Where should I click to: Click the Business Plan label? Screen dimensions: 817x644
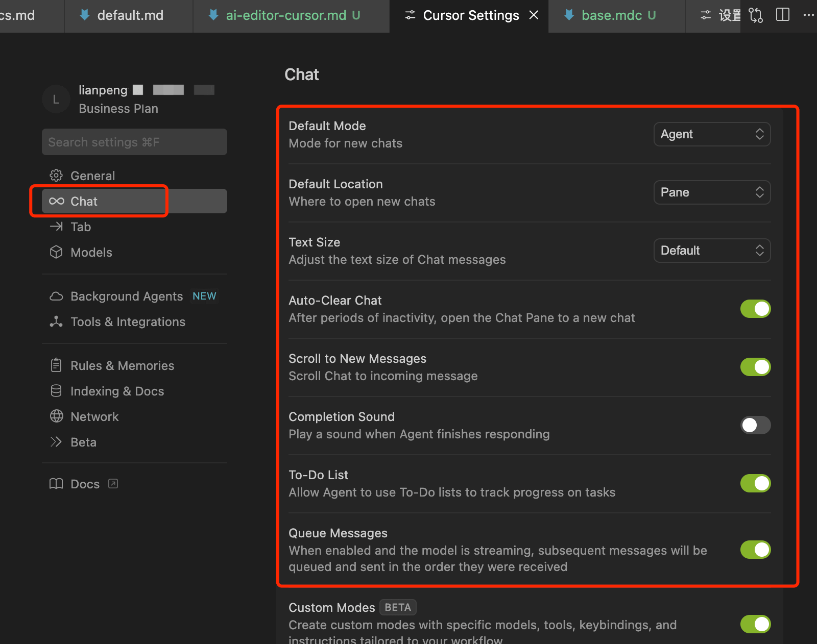coord(118,109)
